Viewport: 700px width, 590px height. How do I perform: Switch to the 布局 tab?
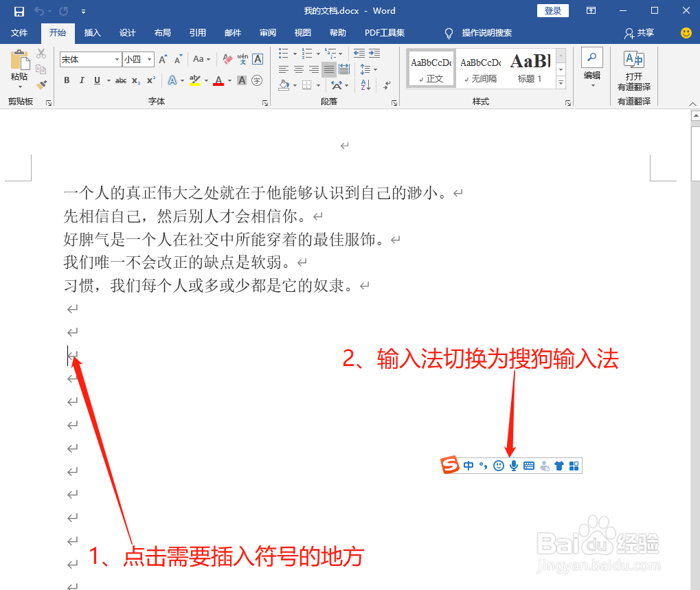[163, 32]
